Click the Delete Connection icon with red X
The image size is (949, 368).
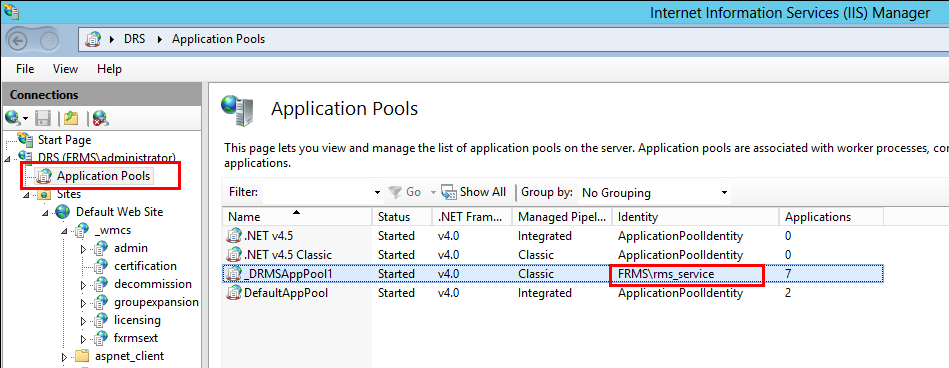[100, 118]
